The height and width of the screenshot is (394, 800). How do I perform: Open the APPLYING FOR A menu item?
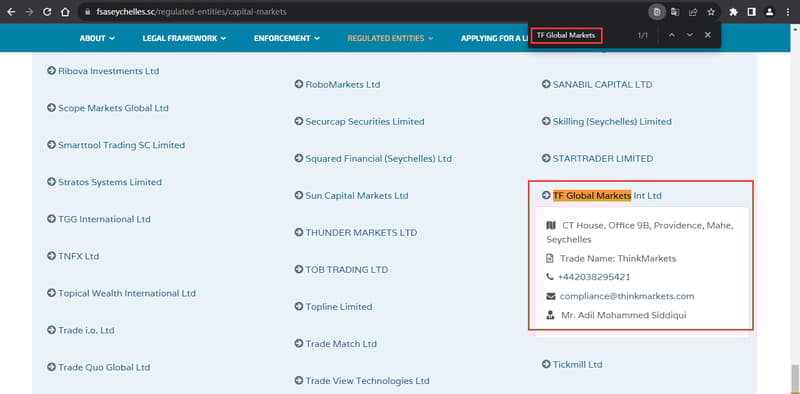(494, 38)
